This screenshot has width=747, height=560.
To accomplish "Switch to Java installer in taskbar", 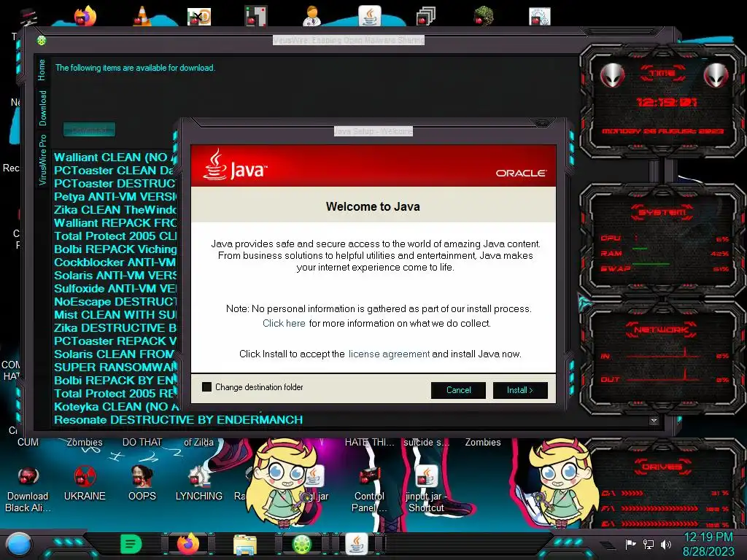I will click(356, 544).
